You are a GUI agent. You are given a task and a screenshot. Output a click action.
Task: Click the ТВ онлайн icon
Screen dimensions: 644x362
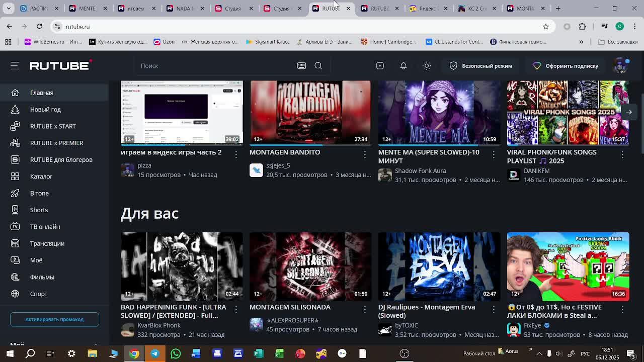15,227
